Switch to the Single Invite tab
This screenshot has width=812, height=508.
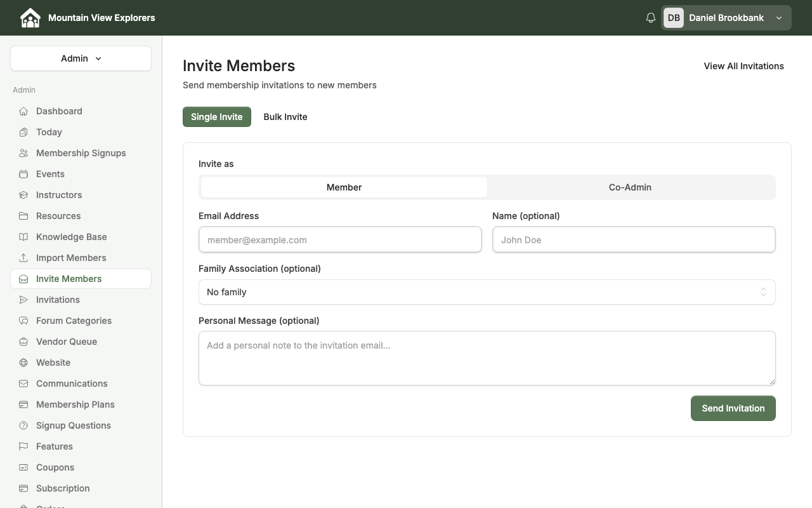coord(217,117)
